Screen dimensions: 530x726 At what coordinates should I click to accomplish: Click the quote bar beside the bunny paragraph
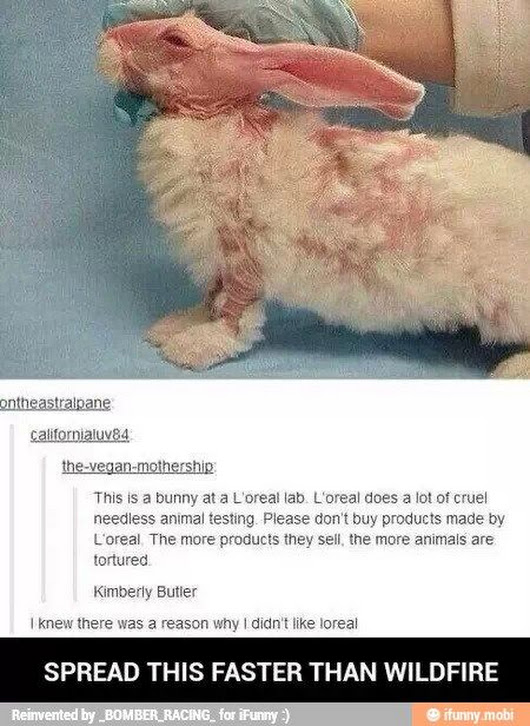coord(76,544)
